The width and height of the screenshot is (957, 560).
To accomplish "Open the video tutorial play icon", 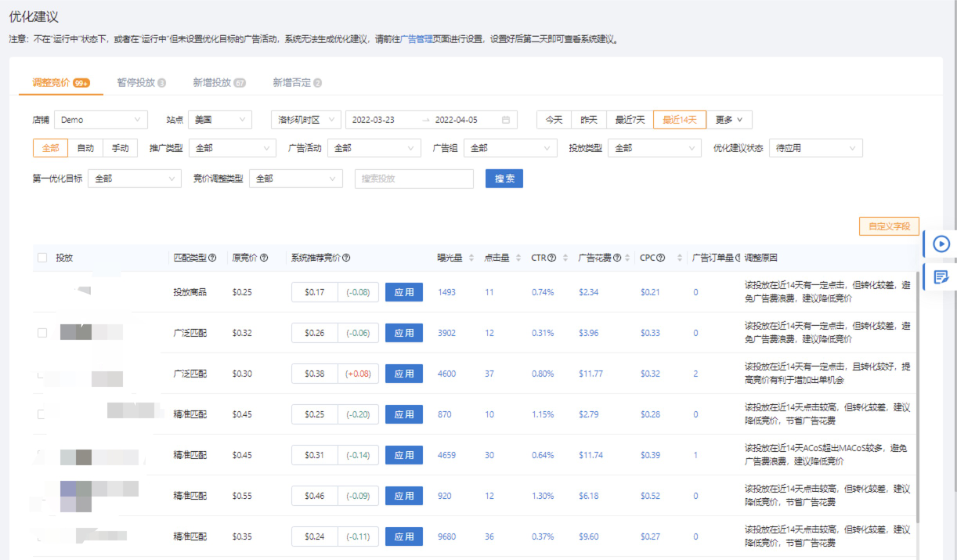I will coord(941,244).
